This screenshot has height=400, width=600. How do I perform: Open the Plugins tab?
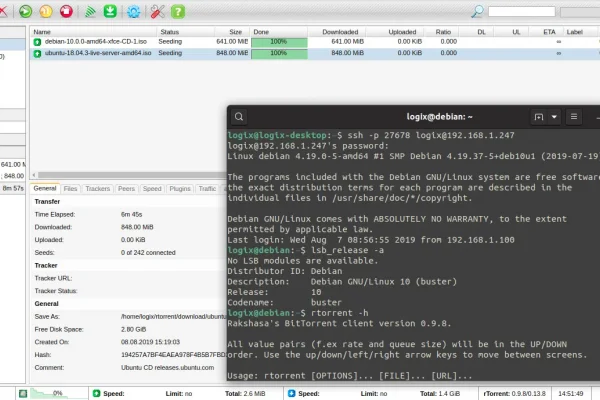[180, 189]
